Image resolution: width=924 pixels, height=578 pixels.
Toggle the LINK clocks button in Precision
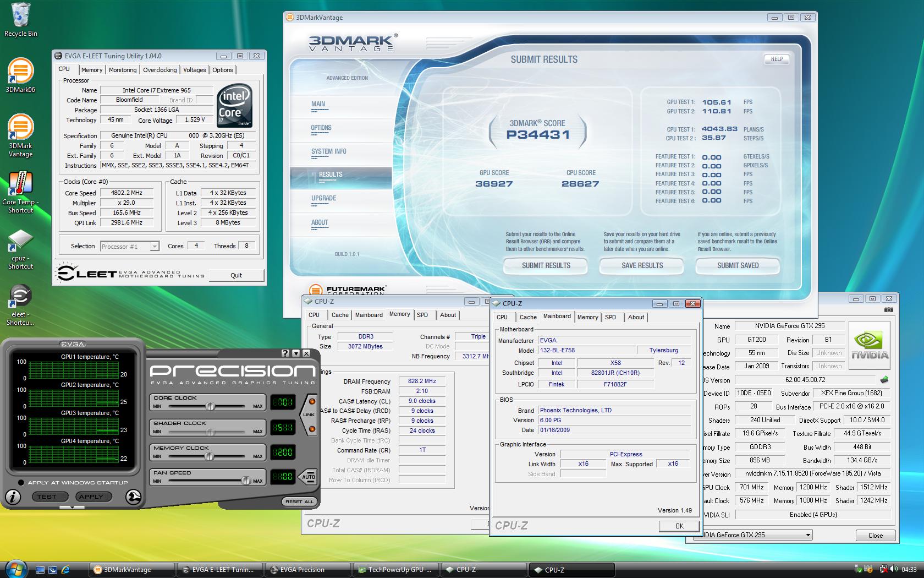(309, 415)
